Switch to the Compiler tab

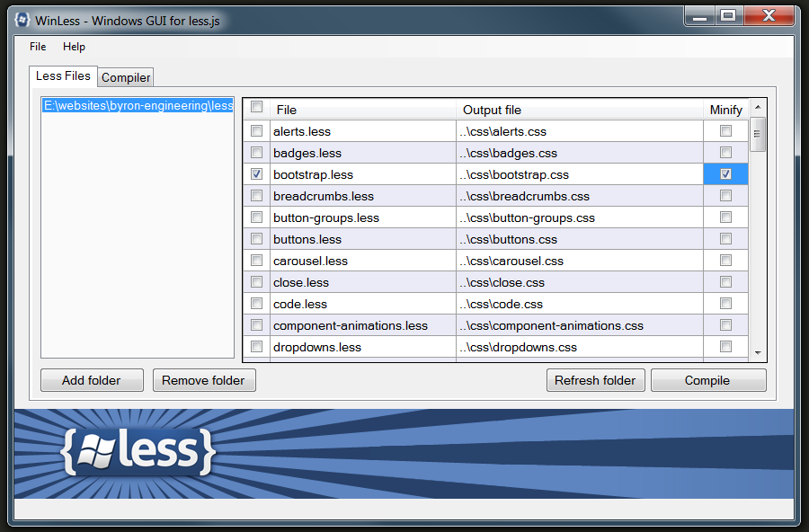126,77
